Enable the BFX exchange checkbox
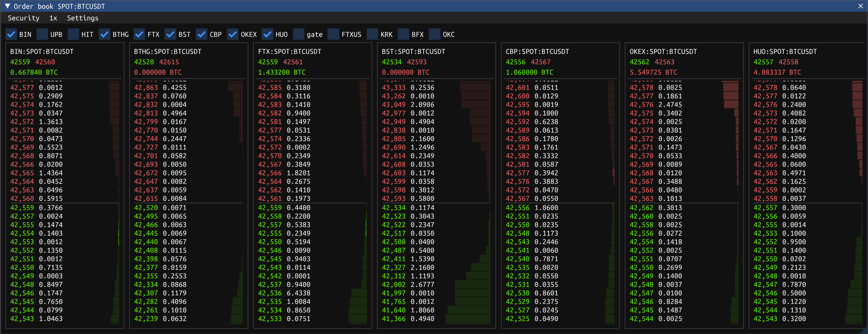Viewport: 868px width, 334px height. 403,34
